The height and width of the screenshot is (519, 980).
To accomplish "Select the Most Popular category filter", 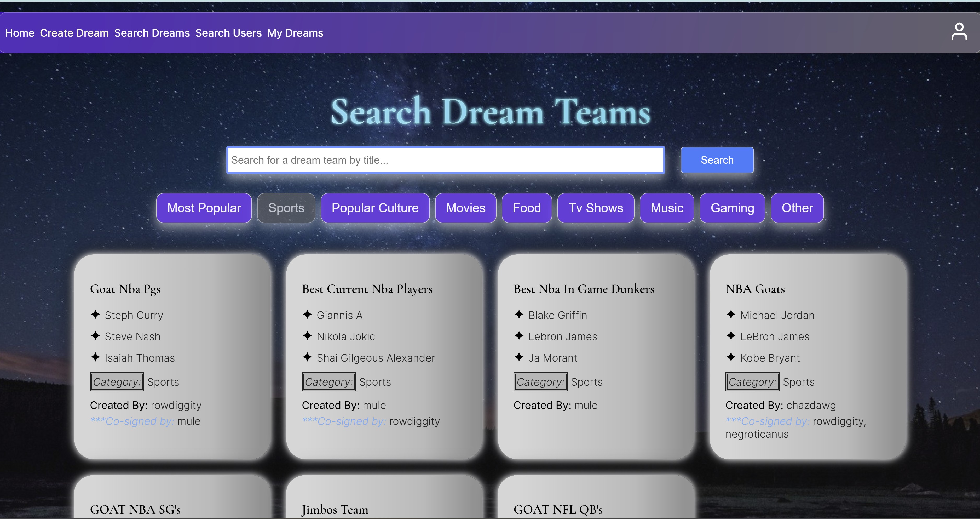I will tap(204, 208).
